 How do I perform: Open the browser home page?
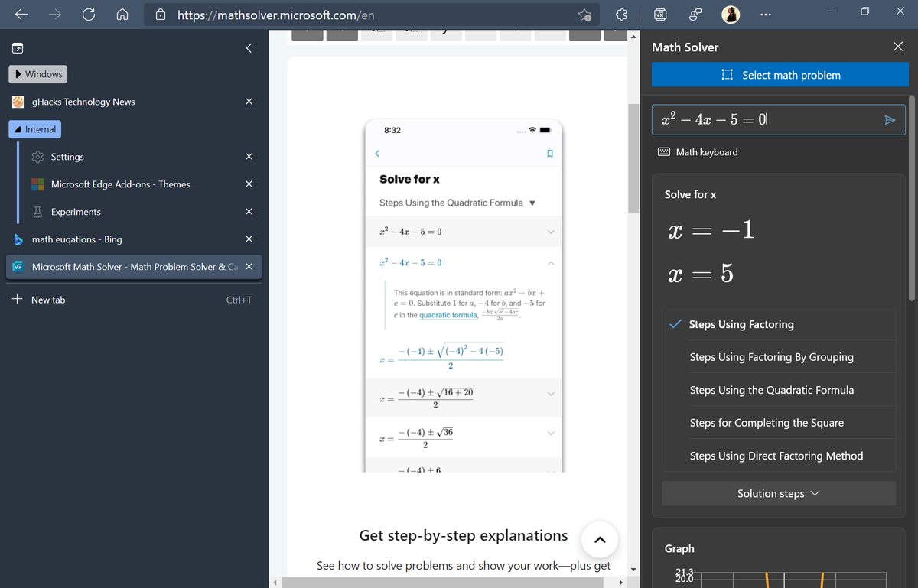click(122, 15)
